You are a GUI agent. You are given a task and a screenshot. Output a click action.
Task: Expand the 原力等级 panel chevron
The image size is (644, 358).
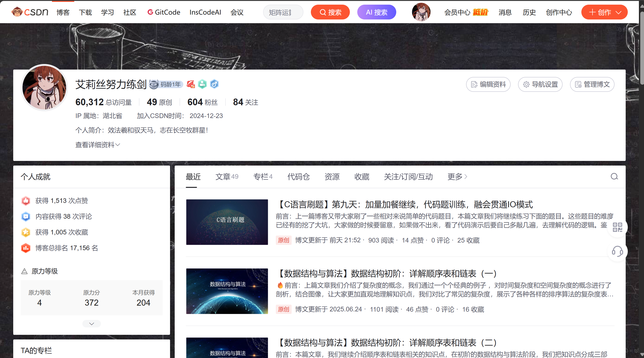[91, 324]
